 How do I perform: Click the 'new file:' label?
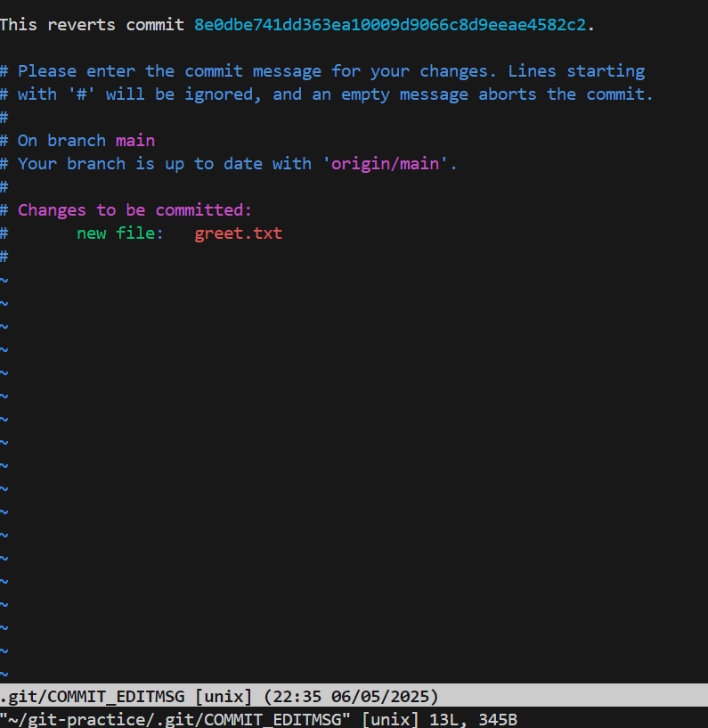(x=120, y=233)
